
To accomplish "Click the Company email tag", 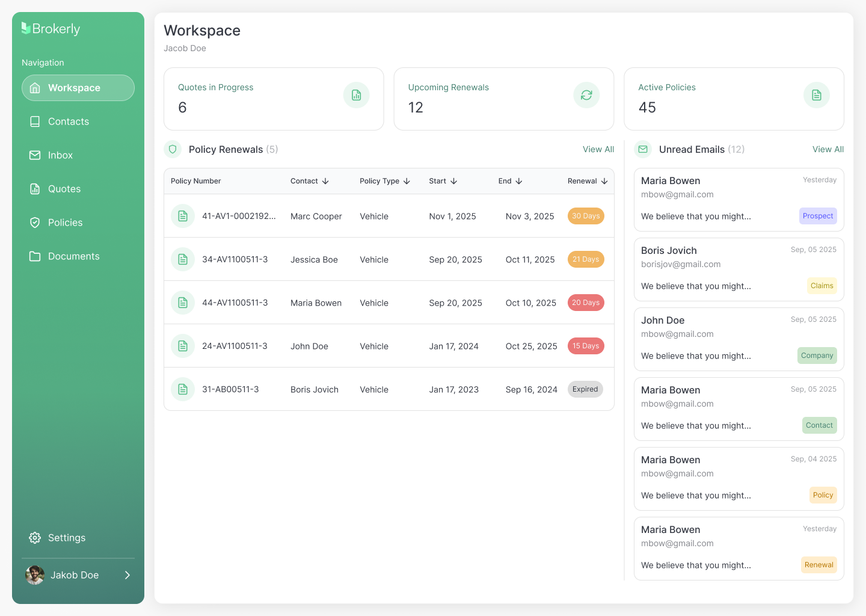I will click(x=817, y=356).
